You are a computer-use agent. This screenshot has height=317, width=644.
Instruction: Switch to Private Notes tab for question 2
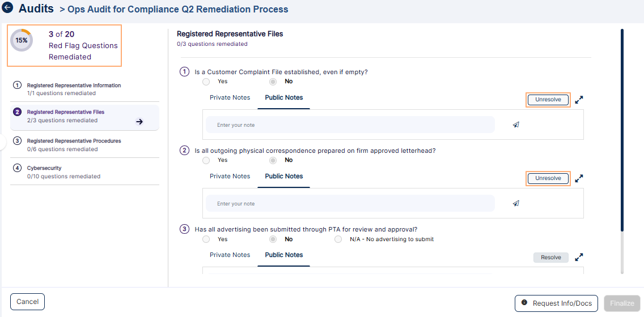[x=230, y=177]
